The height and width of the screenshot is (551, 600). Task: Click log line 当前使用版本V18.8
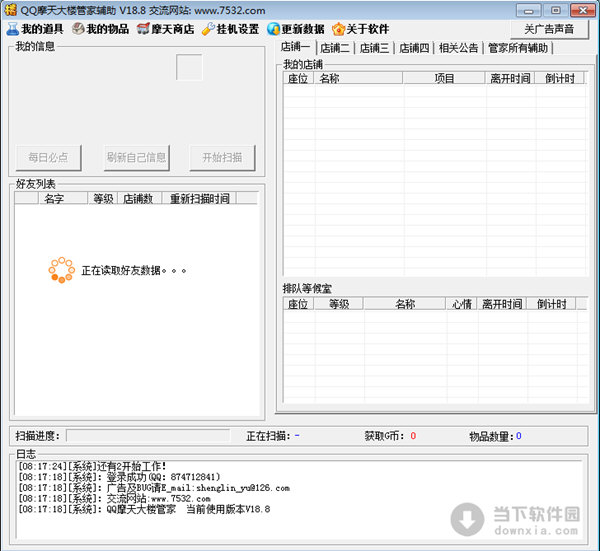144,509
